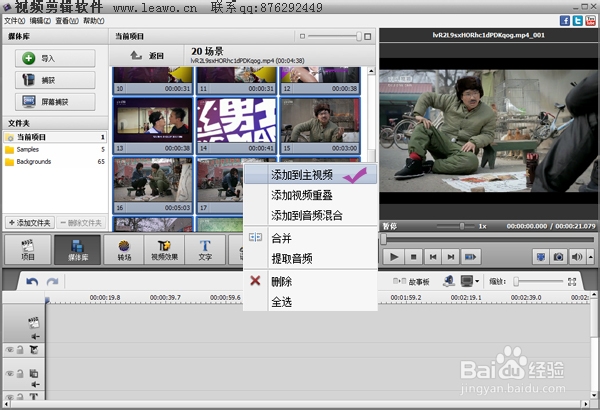The width and height of the screenshot is (600, 410).
Task: Open the View (查看) menu
Action: click(x=67, y=21)
